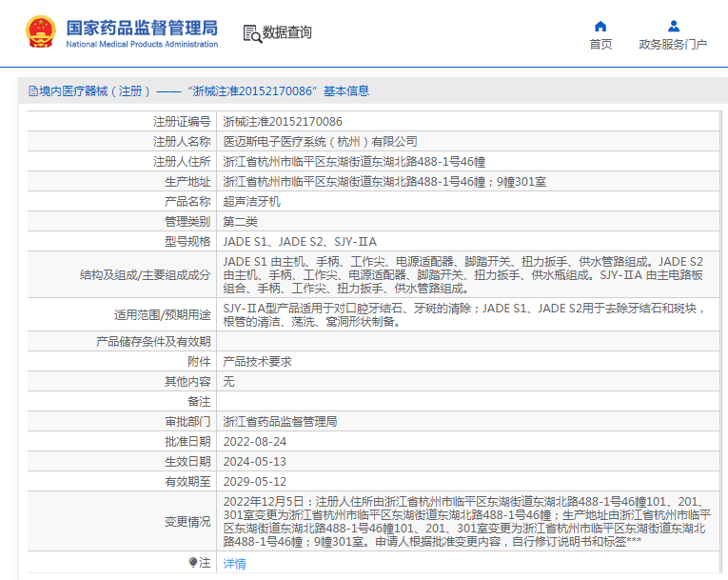
Task: Click the 变更情况 label
Action: pyautogui.click(x=187, y=522)
